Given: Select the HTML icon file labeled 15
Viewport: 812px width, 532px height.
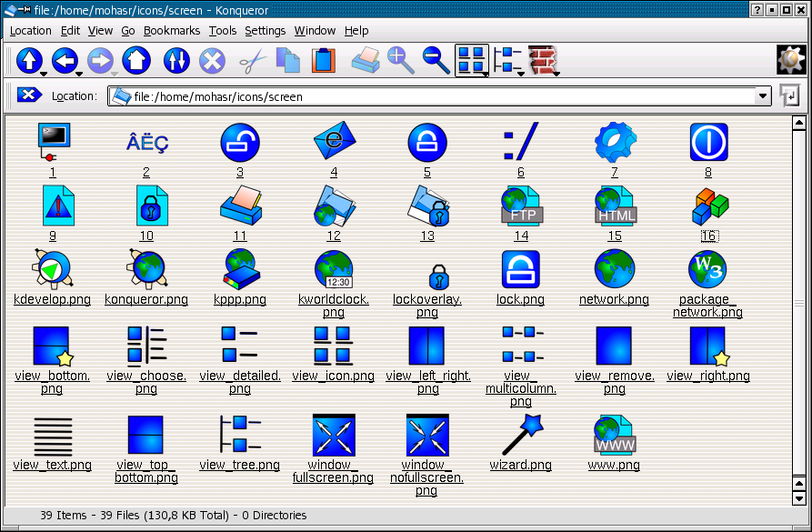Looking at the screenshot, I should pos(616,206).
